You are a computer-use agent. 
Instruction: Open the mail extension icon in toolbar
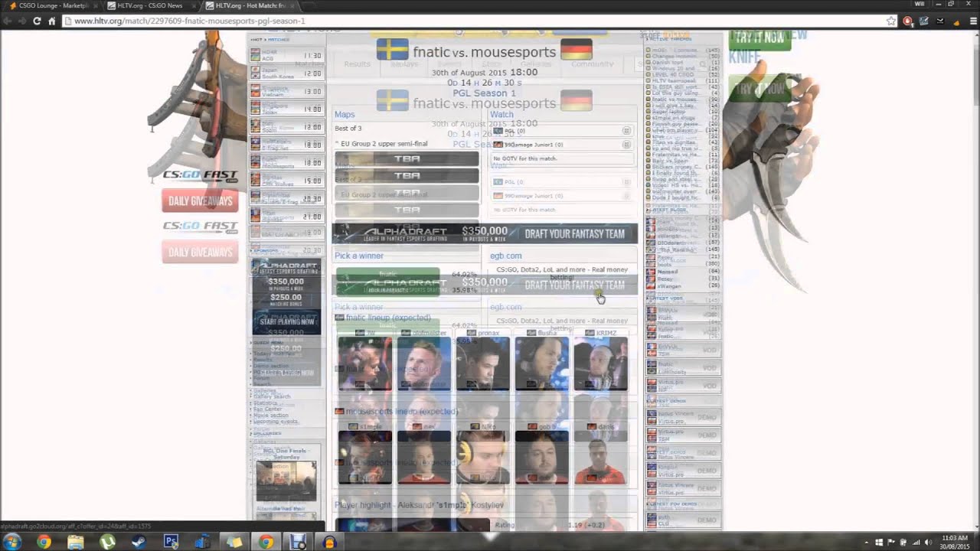(x=940, y=21)
